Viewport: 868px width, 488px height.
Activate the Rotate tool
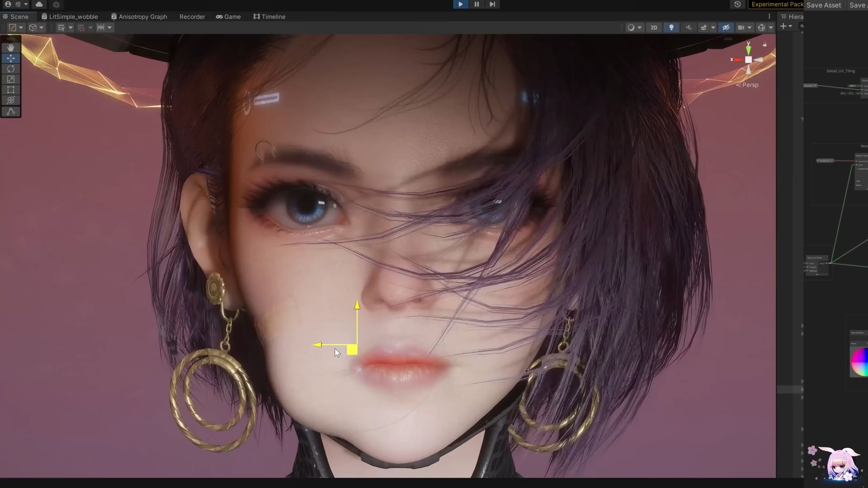(11, 69)
